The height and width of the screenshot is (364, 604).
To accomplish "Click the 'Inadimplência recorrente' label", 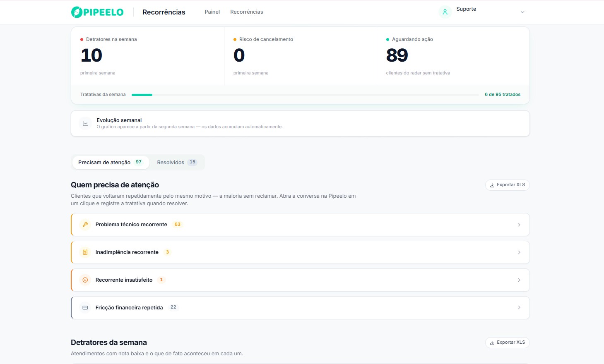I will 127,252.
